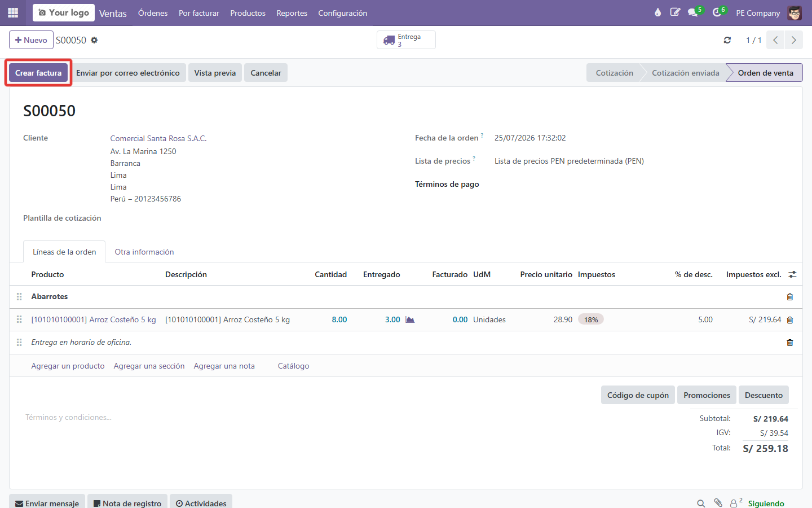Open the Órdenes menu item
This screenshot has width=812, height=508.
coord(153,13)
